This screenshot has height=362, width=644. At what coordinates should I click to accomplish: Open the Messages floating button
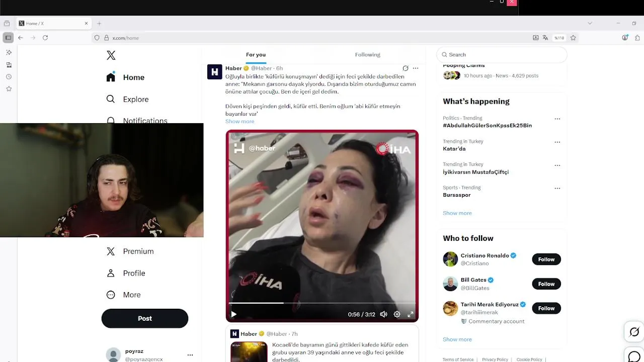coord(634,355)
